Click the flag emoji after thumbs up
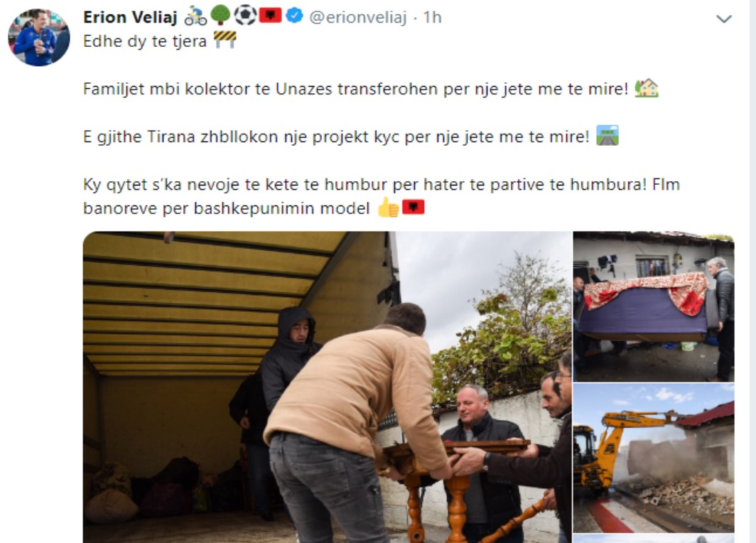The width and height of the screenshot is (756, 543). click(x=414, y=207)
